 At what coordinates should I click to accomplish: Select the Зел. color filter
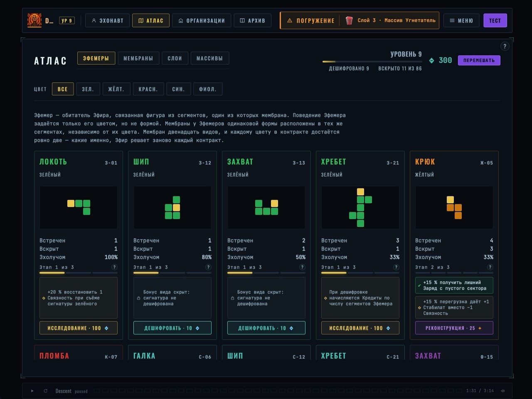coord(88,89)
